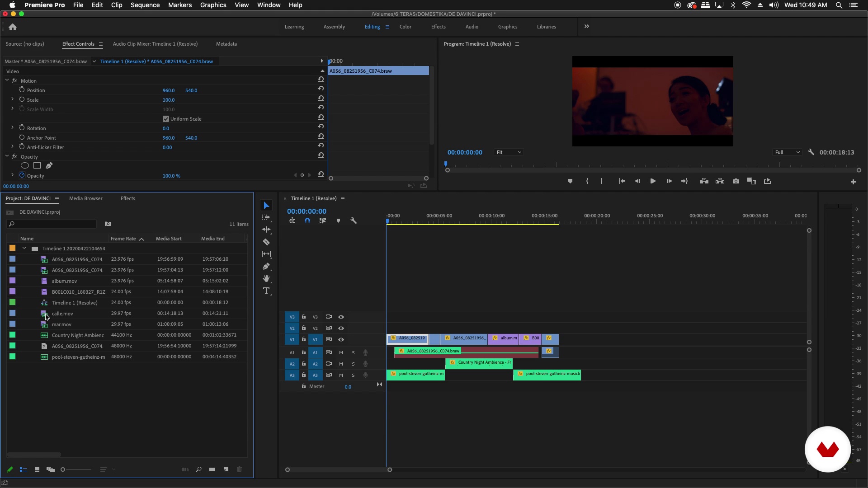868x488 pixels.
Task: Select the Slip tool
Action: [x=266, y=254]
